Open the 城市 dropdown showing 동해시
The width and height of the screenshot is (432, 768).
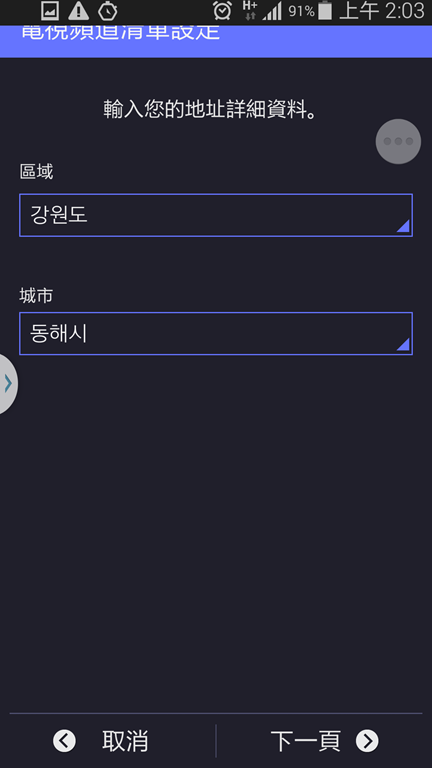point(216,334)
